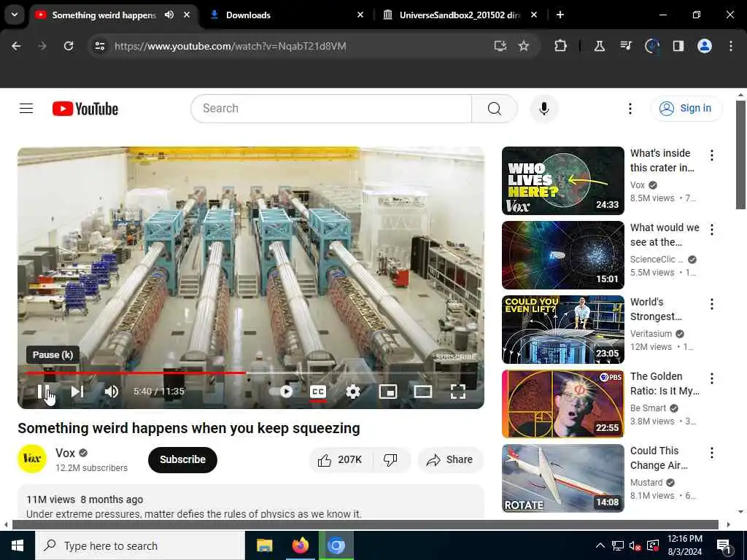Reload the current page
The width and height of the screenshot is (747, 560).
[69, 46]
